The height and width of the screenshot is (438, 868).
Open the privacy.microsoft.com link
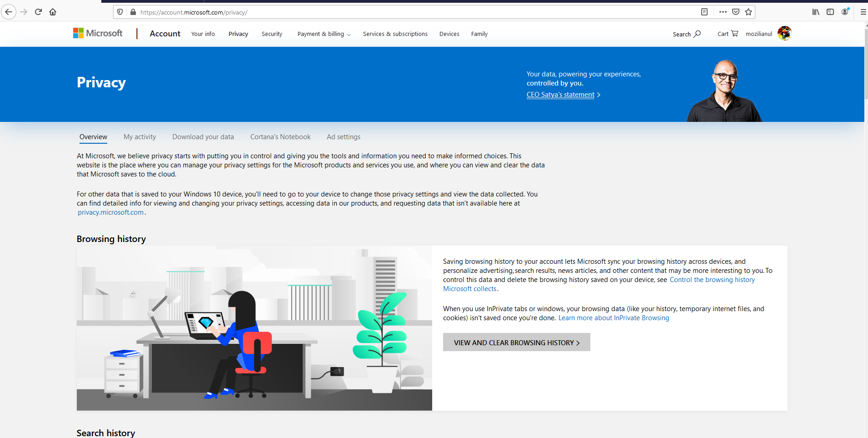tap(110, 212)
